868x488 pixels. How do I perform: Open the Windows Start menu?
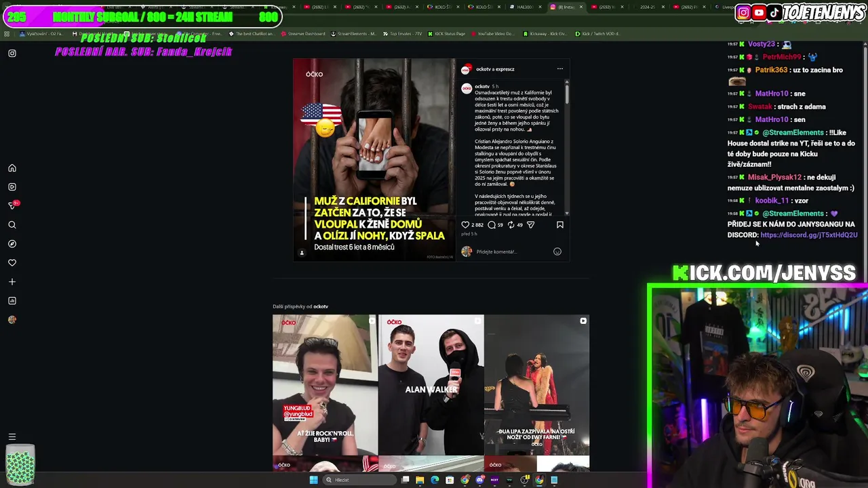coord(313,480)
